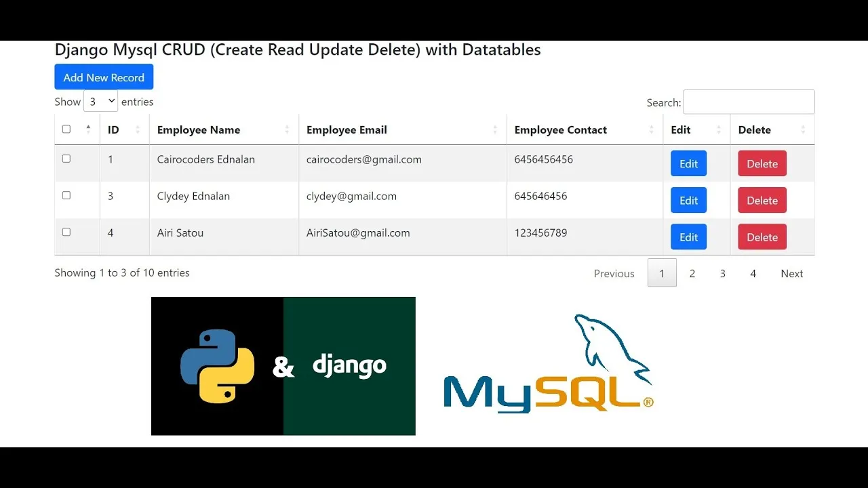Select pagination page 4
This screenshot has width=868, height=488.
tap(753, 273)
